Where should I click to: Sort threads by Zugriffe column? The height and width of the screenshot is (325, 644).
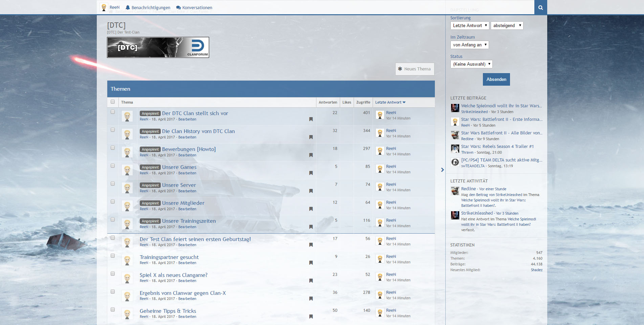click(x=363, y=102)
